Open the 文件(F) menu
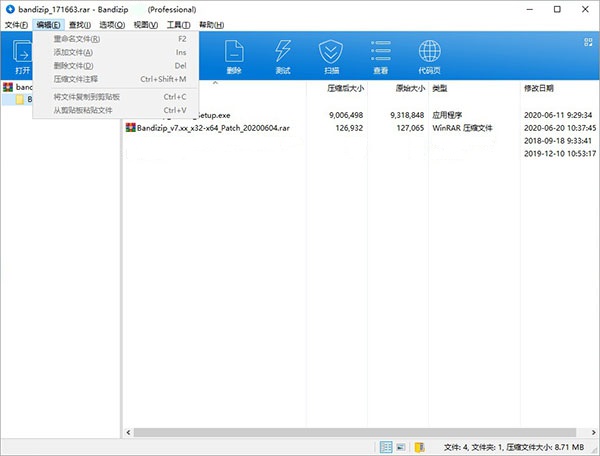The image size is (600, 456). 16,25
